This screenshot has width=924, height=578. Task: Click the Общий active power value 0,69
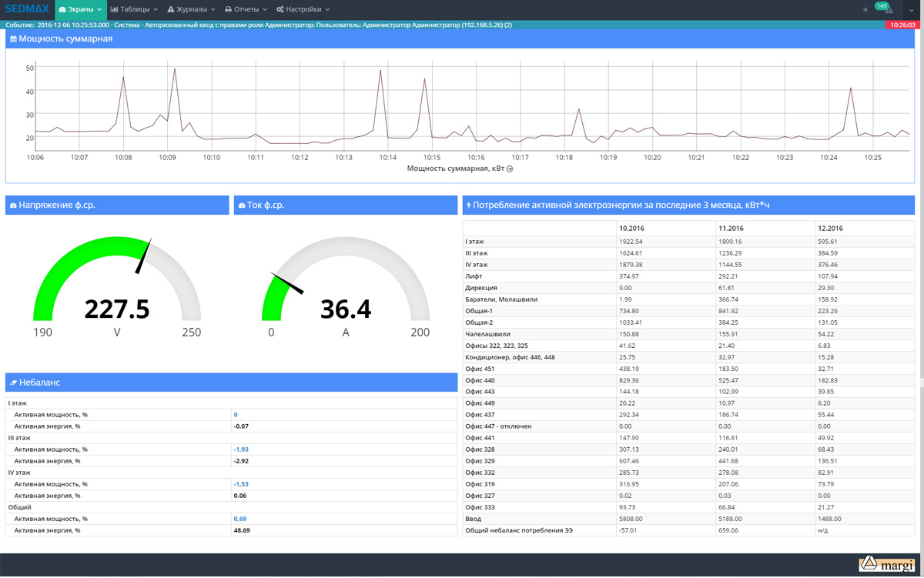[240, 519]
